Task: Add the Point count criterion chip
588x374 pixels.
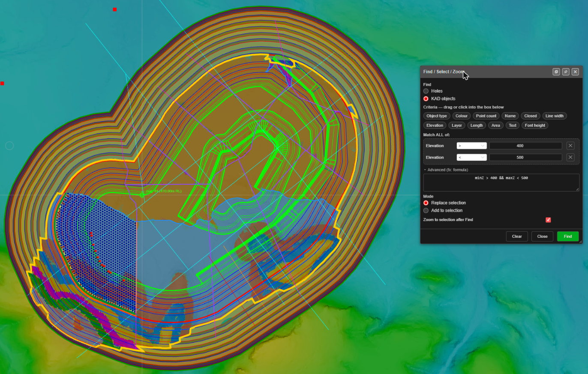Action: click(486, 116)
